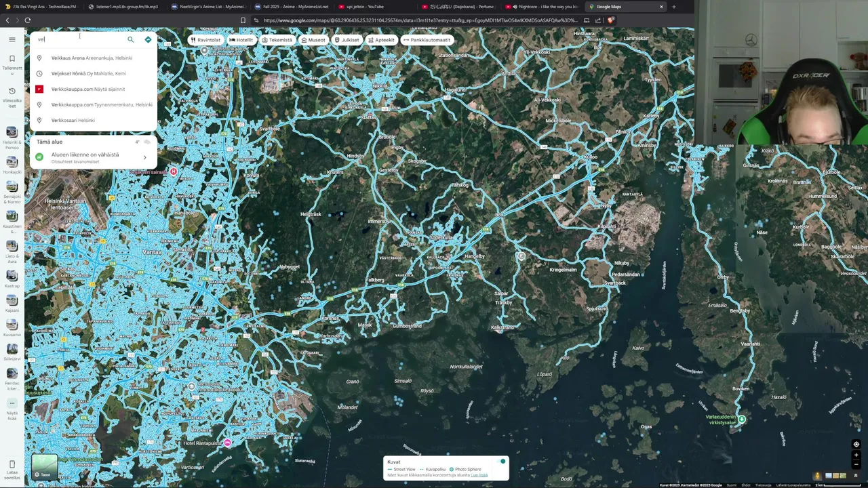Viewport: 868px width, 488px height.
Task: Choose Verkkokauppa.com Näytä sijainnit suggestion
Action: pyautogui.click(x=94, y=89)
